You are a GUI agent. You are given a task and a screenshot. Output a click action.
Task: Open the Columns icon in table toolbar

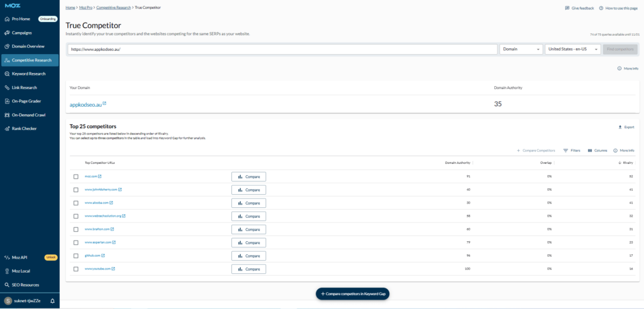590,151
